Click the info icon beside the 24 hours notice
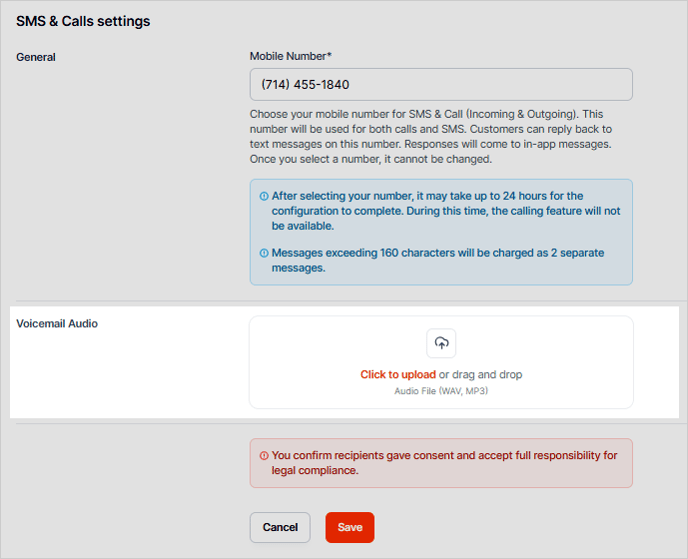 point(264,196)
